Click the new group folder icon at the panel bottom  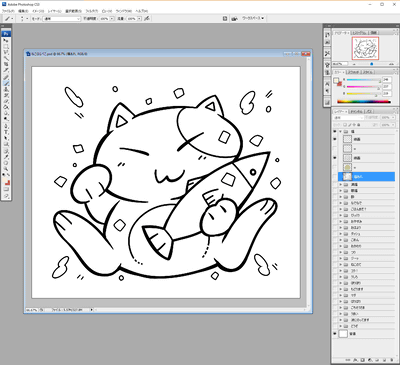click(377, 360)
